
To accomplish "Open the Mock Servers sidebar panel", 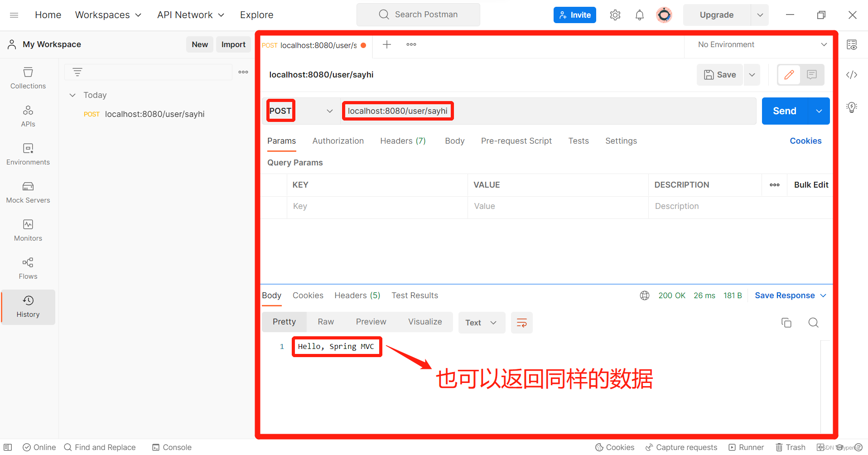I will 28,193.
